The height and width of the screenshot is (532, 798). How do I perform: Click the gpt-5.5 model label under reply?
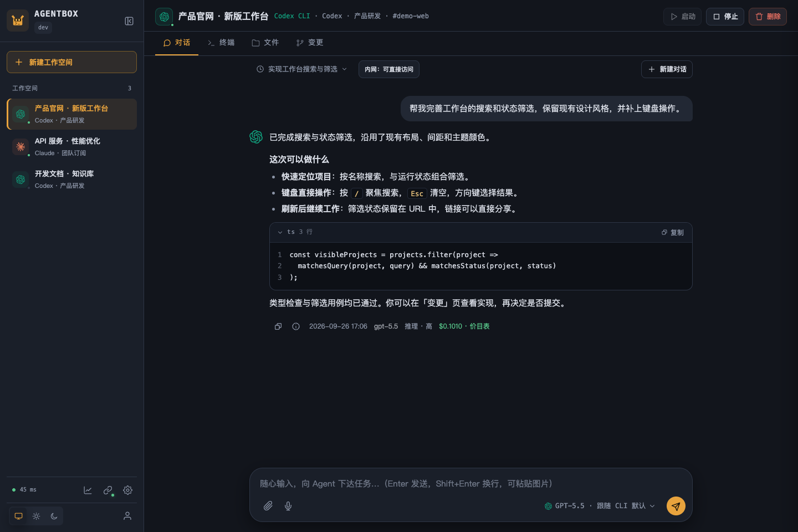click(386, 326)
